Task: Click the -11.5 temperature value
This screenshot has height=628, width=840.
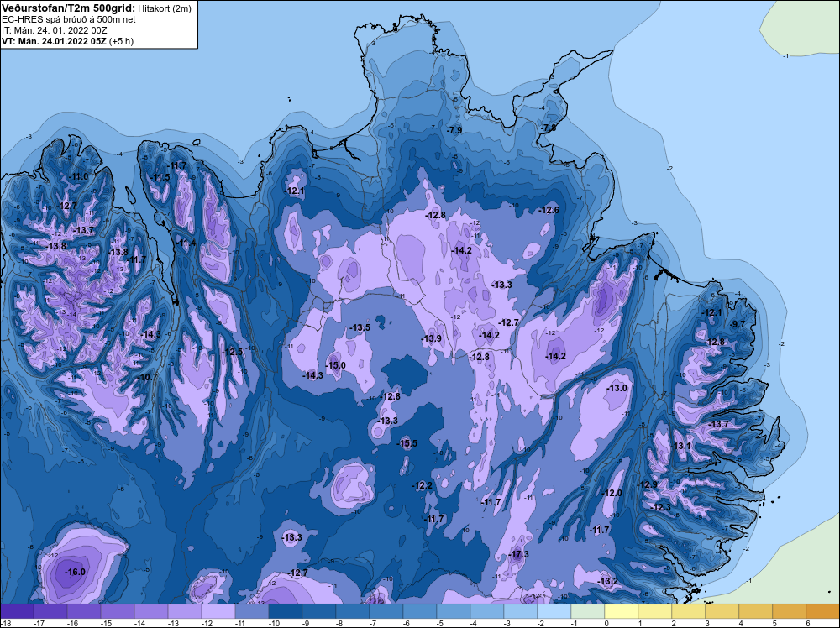Action: 160,178
